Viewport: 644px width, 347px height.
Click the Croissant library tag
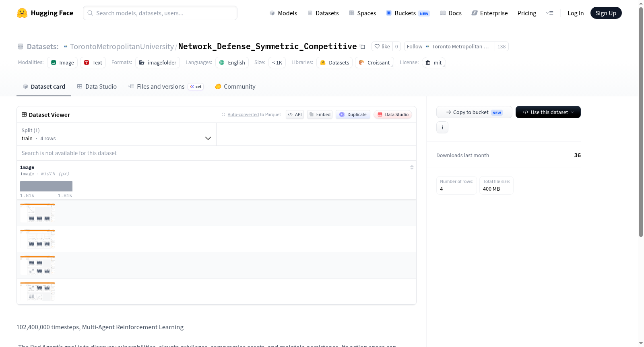[x=374, y=62]
